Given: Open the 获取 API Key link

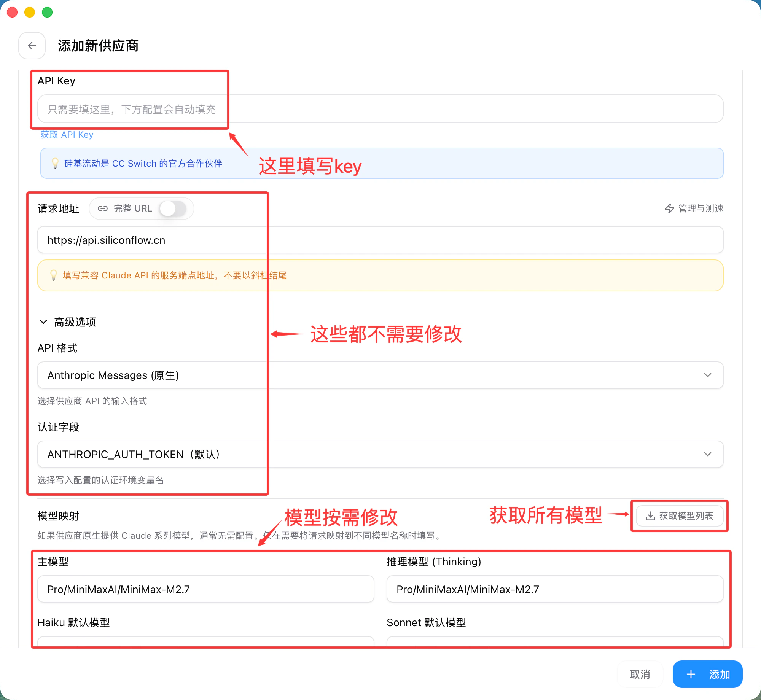Looking at the screenshot, I should [x=67, y=135].
